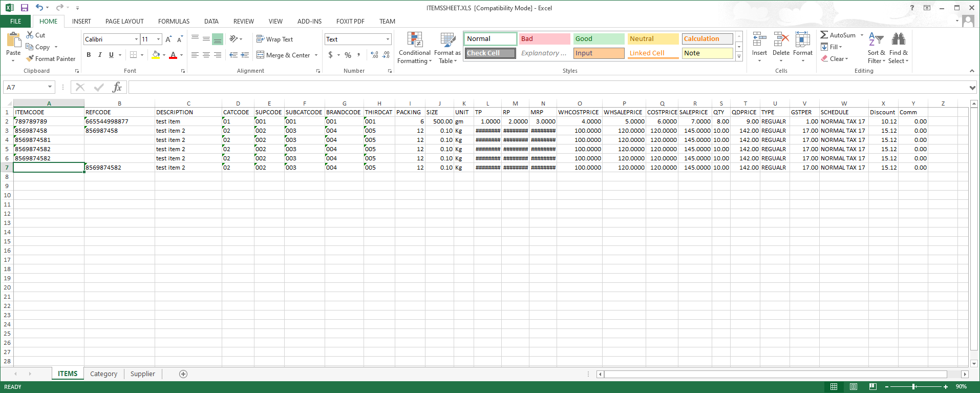Screen dimensions: 980x393
Task: Toggle Wrap Text
Action: 274,39
